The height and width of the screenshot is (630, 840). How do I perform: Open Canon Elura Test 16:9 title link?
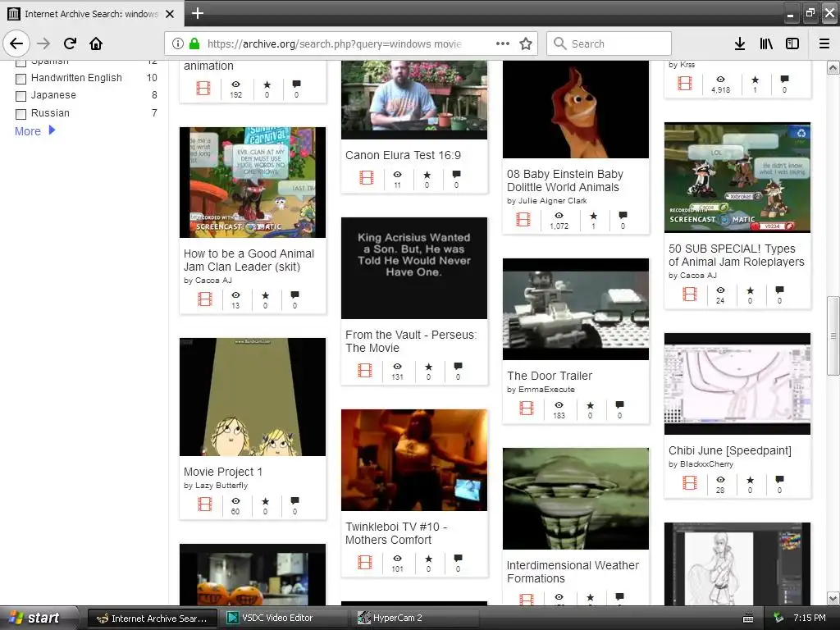click(403, 155)
